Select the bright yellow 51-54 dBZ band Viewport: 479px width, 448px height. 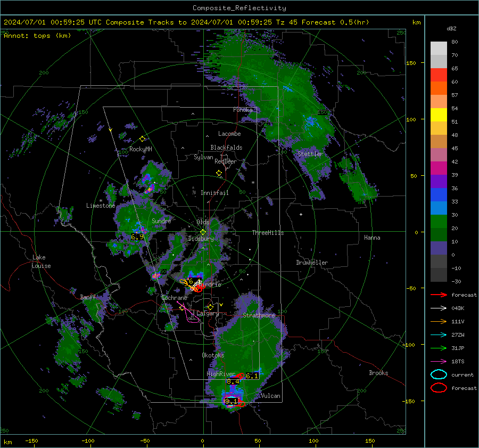tap(439, 115)
